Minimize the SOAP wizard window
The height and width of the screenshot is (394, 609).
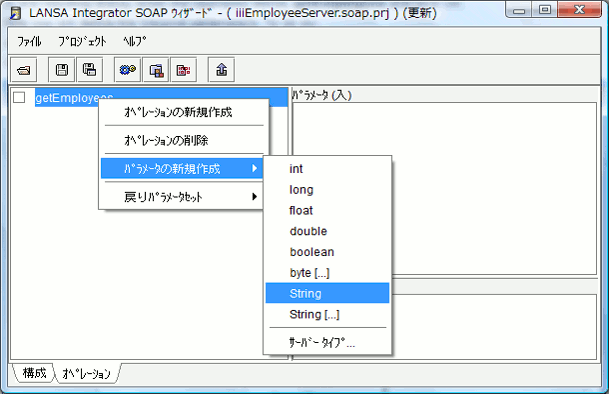pyautogui.click(x=519, y=10)
